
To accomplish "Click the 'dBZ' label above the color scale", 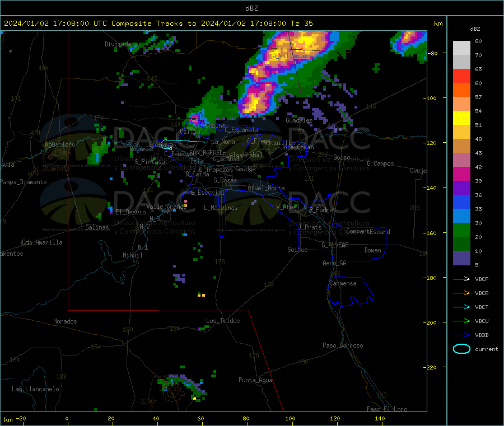I will pyautogui.click(x=475, y=29).
